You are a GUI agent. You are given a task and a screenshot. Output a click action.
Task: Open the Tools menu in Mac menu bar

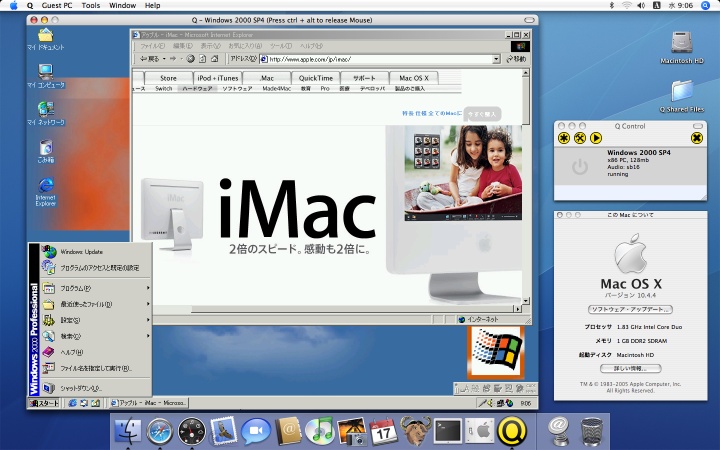click(90, 6)
